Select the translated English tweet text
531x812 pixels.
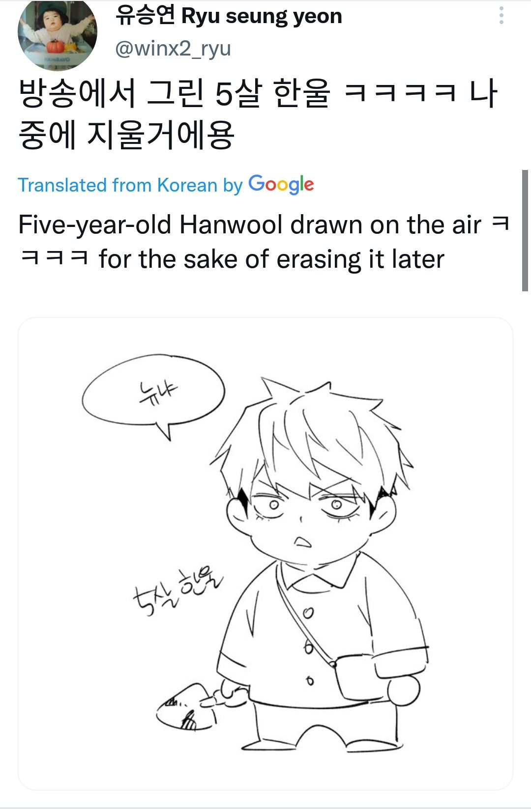pos(264,242)
